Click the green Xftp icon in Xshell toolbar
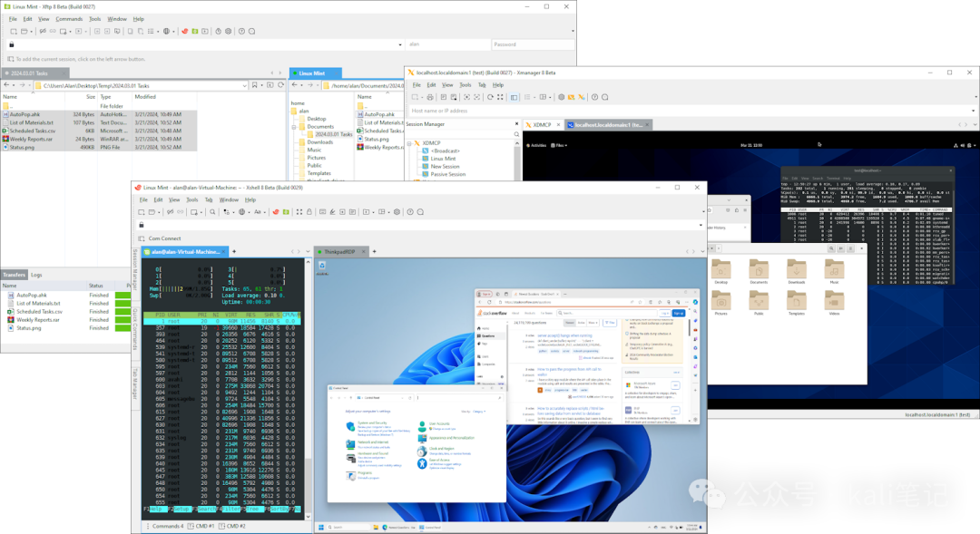This screenshot has height=534, width=980. coord(286,212)
